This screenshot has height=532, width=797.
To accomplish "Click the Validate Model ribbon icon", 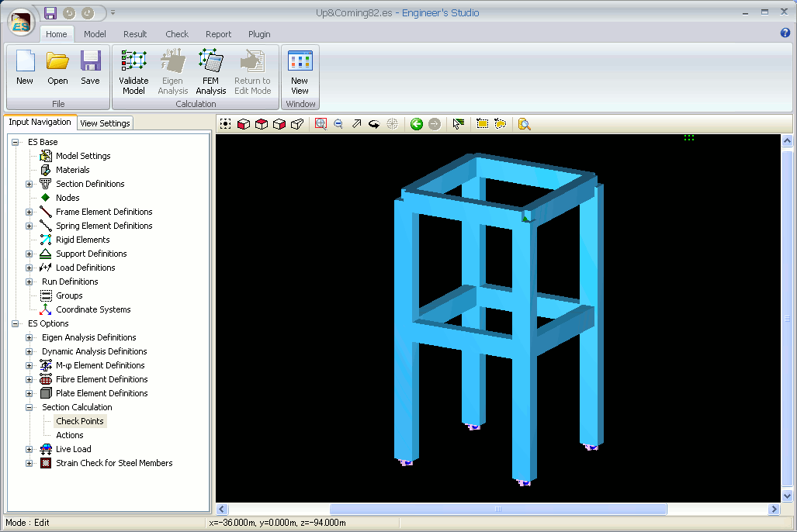I will tap(133, 71).
